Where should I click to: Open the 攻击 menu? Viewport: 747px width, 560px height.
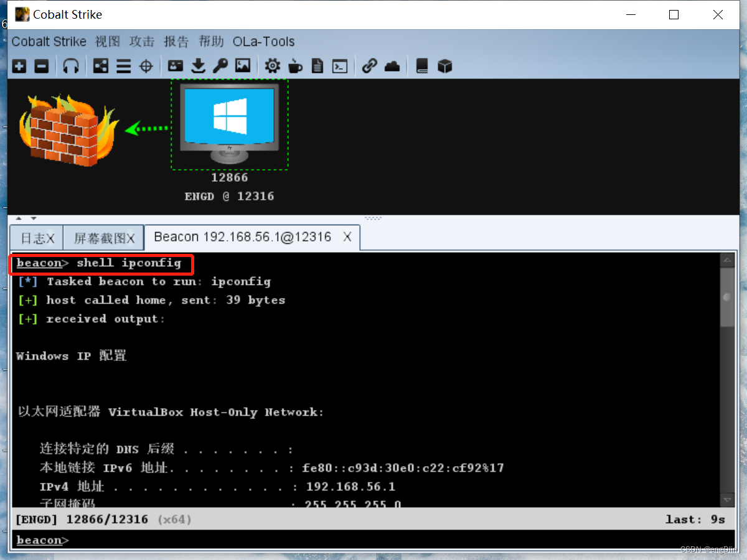click(142, 42)
